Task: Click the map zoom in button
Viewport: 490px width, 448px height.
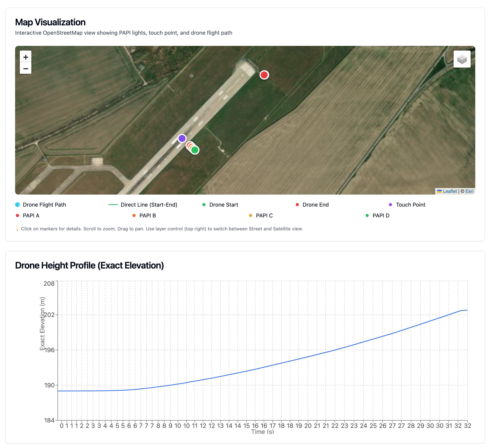Action: 26,57
